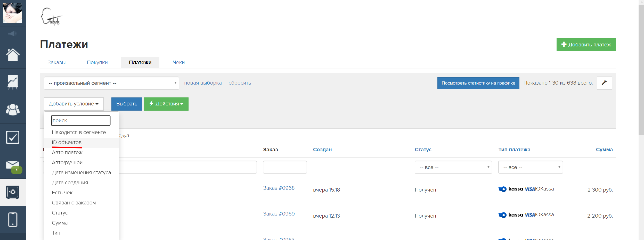Open the users group sidebar icon
The width and height of the screenshot is (644, 240).
[13, 110]
